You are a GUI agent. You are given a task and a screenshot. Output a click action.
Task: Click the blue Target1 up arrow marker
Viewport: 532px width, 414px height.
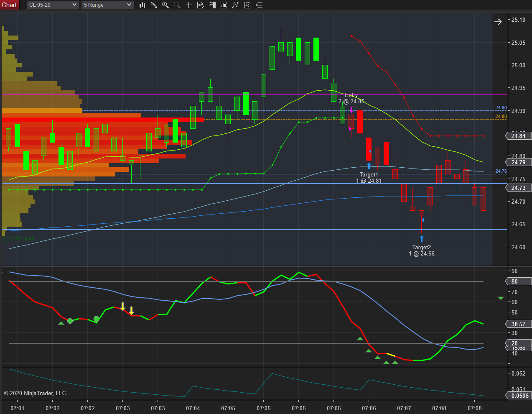click(369, 166)
